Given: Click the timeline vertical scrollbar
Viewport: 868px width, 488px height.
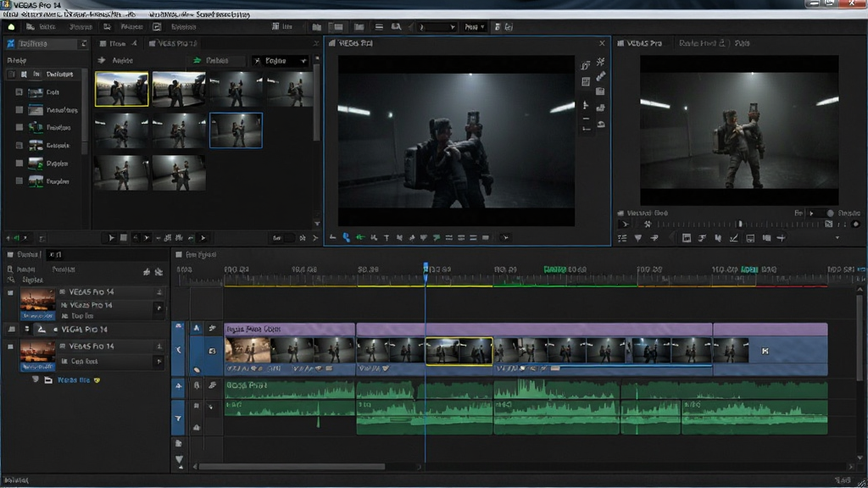Looking at the screenshot, I should click(860, 337).
